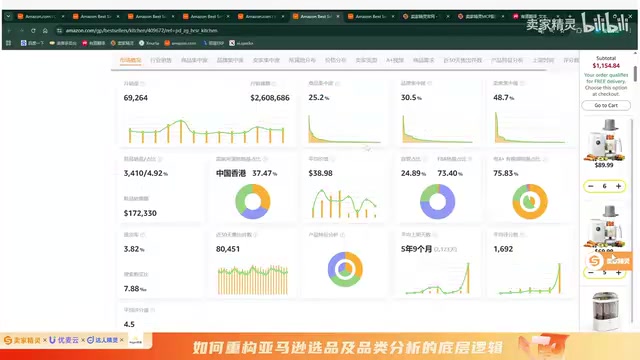Decrease quantity of the $89.99 item
The width and height of the screenshot is (640, 360).
[591, 186]
